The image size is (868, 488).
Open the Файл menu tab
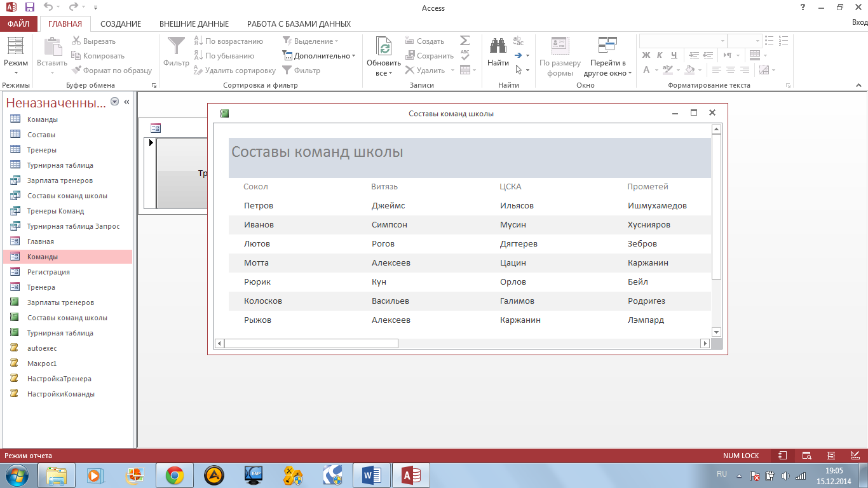click(x=18, y=24)
